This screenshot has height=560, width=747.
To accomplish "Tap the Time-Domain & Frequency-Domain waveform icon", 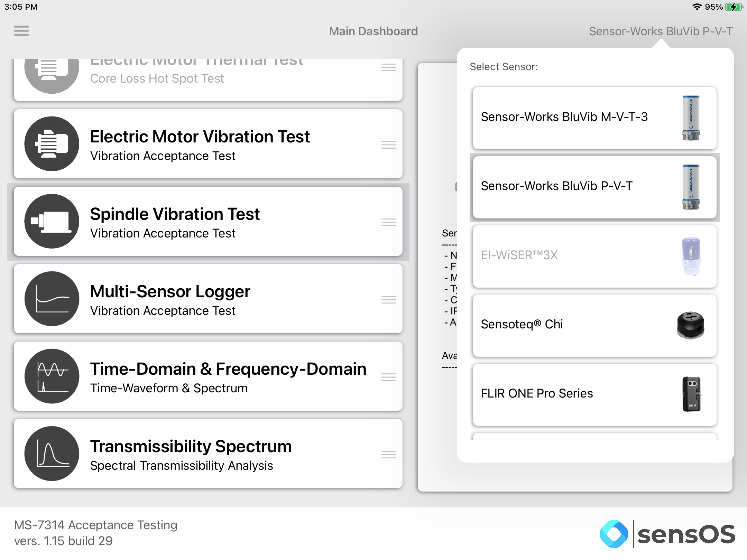I will coord(52,376).
